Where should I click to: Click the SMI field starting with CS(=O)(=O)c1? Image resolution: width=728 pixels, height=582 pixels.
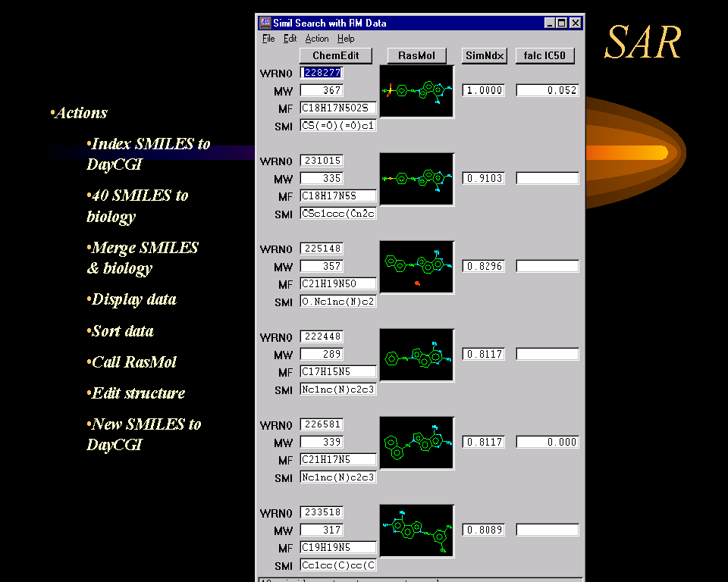coord(338,126)
